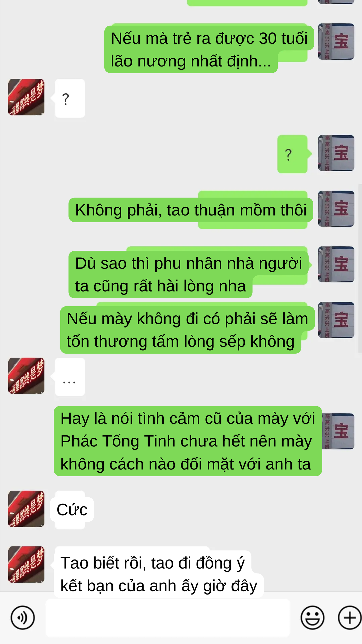Click the chat scrollbar on the right edge
The height and width of the screenshot is (644, 362).
tap(360, 268)
